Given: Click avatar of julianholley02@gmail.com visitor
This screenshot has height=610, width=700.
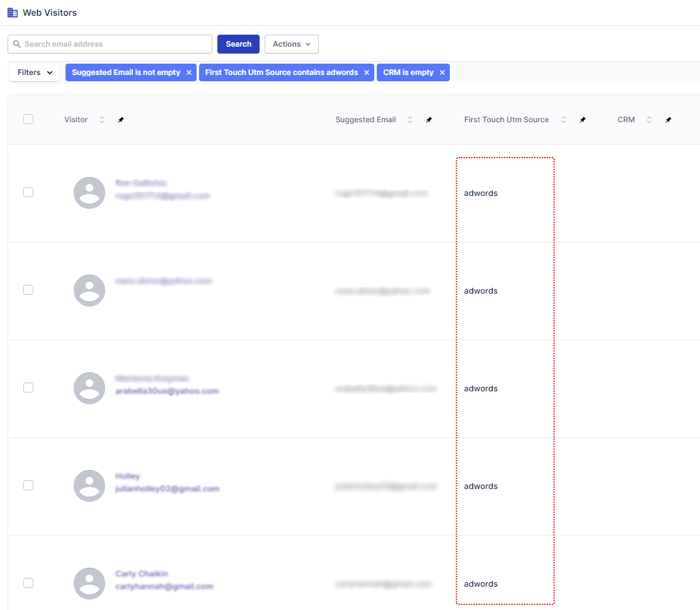Looking at the screenshot, I should pos(89,486).
